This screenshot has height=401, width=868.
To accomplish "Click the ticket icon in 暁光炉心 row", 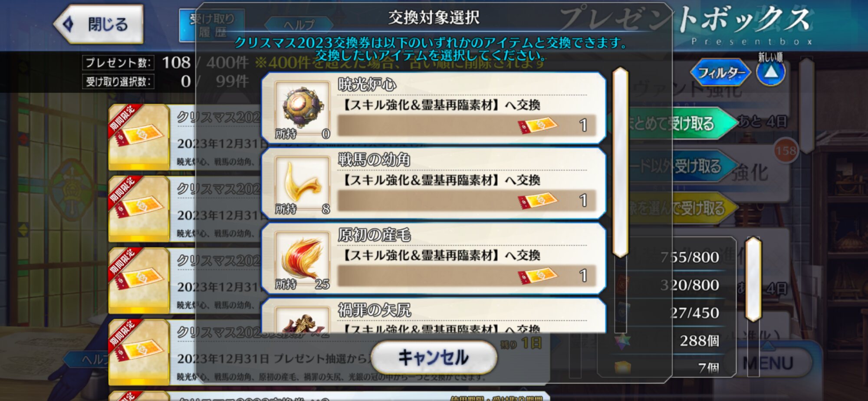I will [x=537, y=125].
